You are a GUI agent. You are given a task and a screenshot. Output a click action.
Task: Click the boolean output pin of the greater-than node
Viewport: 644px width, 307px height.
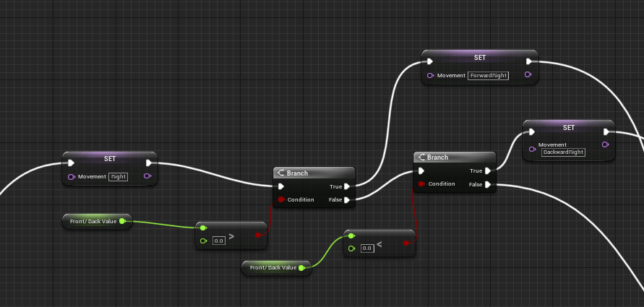click(x=259, y=235)
